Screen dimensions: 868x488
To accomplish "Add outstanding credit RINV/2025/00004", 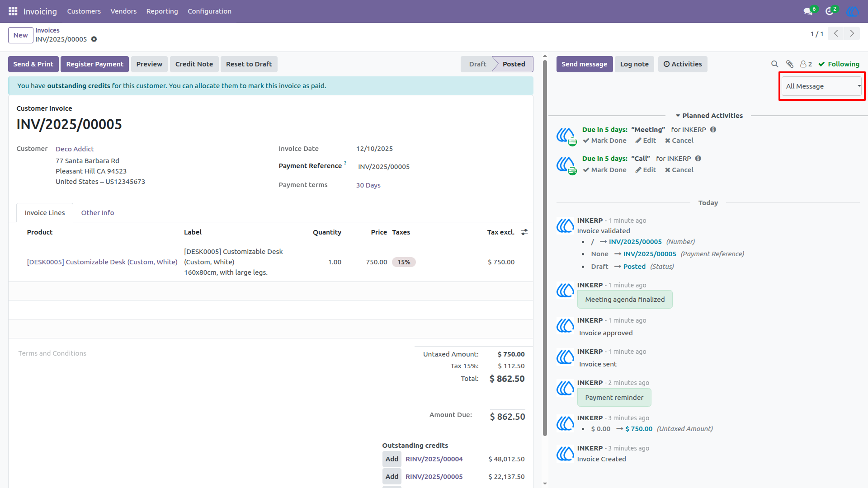I will coord(392,459).
